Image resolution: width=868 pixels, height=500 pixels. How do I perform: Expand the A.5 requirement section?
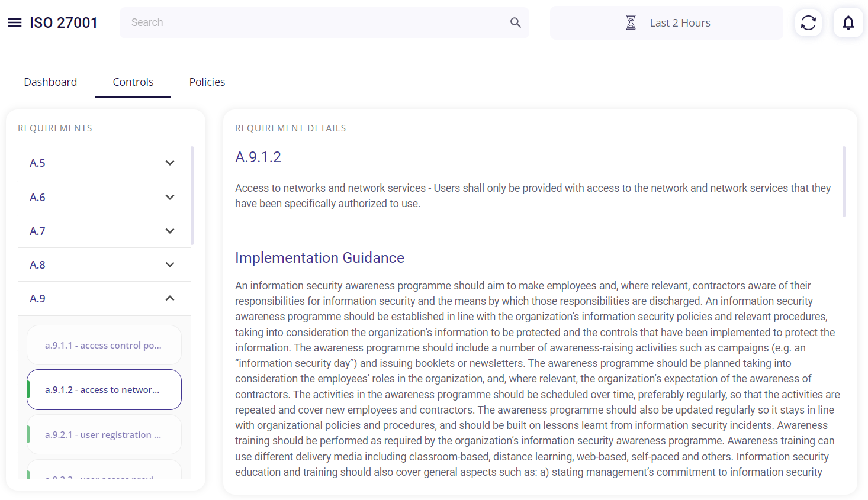[104, 163]
